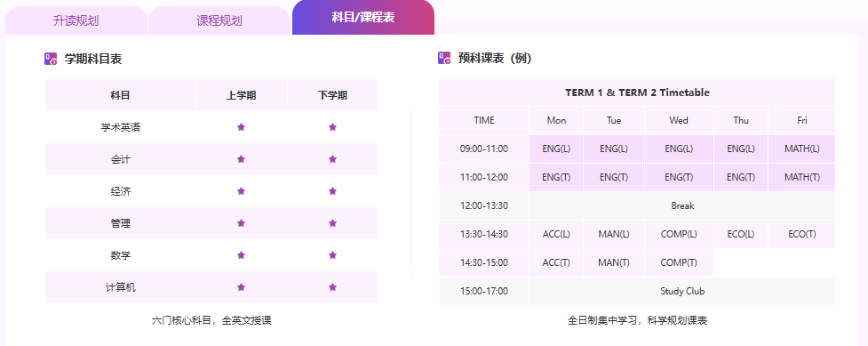Select the 会计 subject row label
Image resolution: width=868 pixels, height=346 pixels.
120,160
